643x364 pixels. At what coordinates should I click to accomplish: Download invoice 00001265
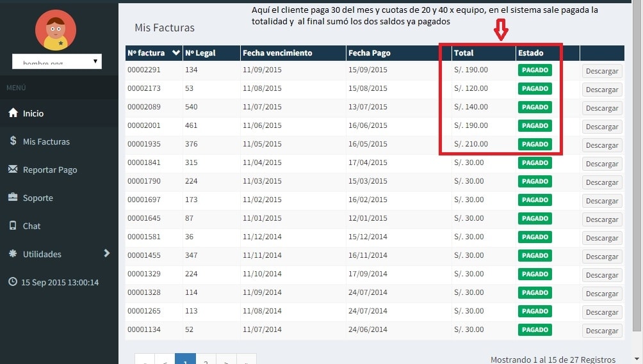[602, 312]
